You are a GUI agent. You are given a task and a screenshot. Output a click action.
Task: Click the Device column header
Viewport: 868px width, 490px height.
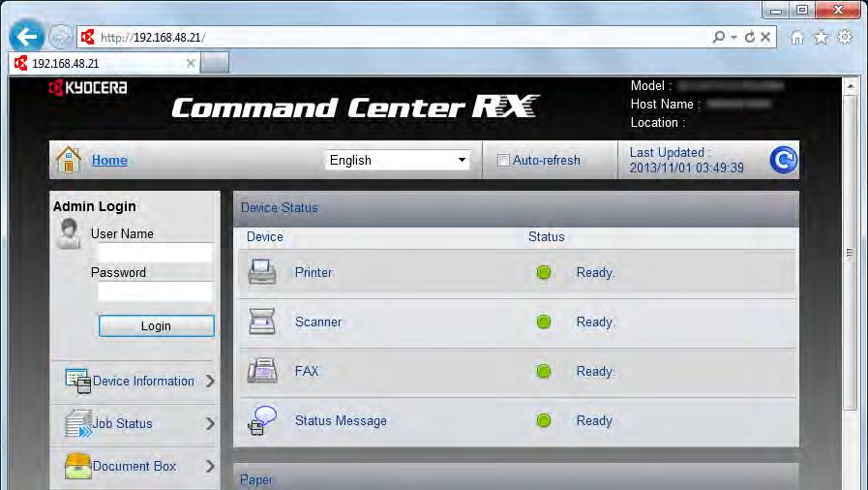coord(264,237)
